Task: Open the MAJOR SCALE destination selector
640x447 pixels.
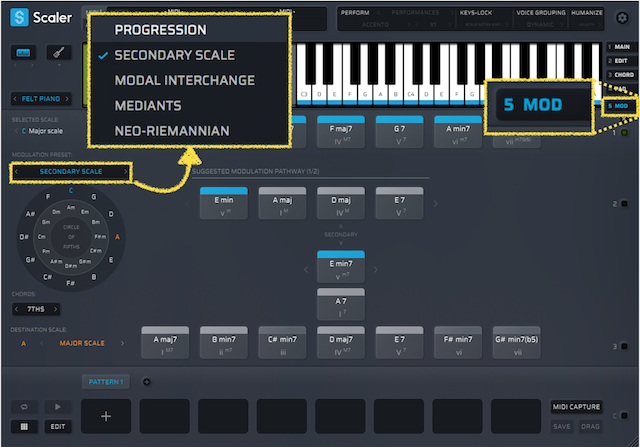Action: [x=82, y=343]
